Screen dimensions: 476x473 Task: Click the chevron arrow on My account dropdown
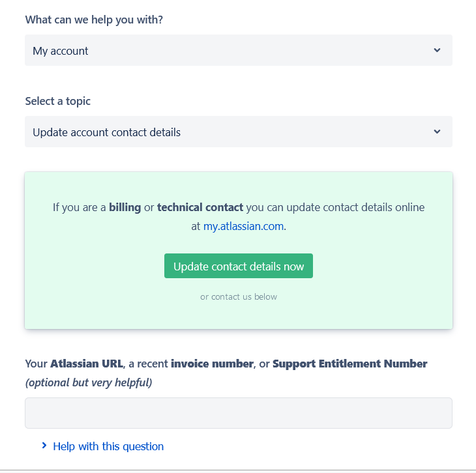(437, 50)
